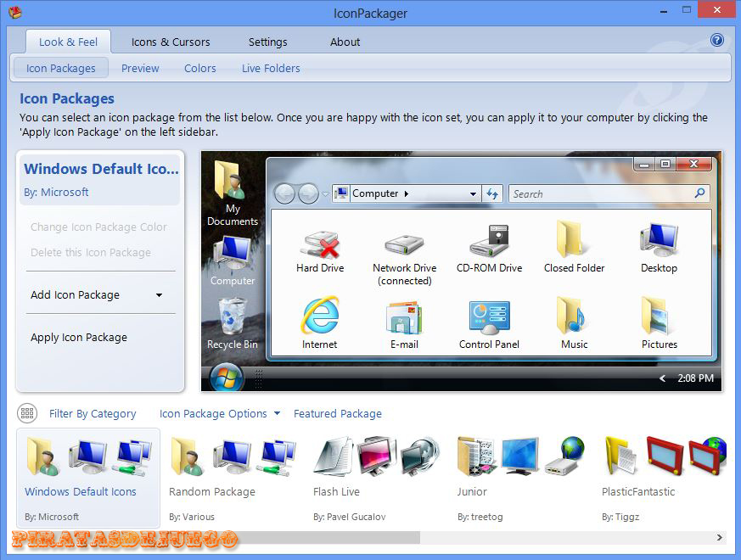This screenshot has width=741, height=560.
Task: Open the preview Computer address dropdown arrow
Action: tap(473, 193)
